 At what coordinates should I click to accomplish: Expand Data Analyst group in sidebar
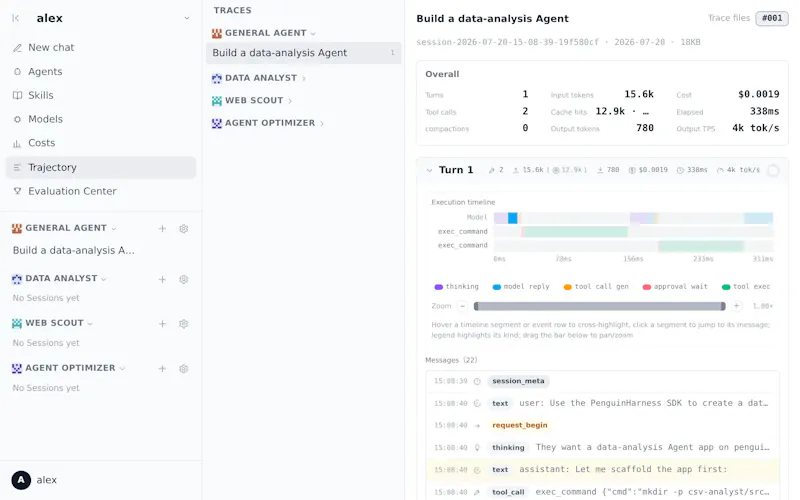pos(104,279)
